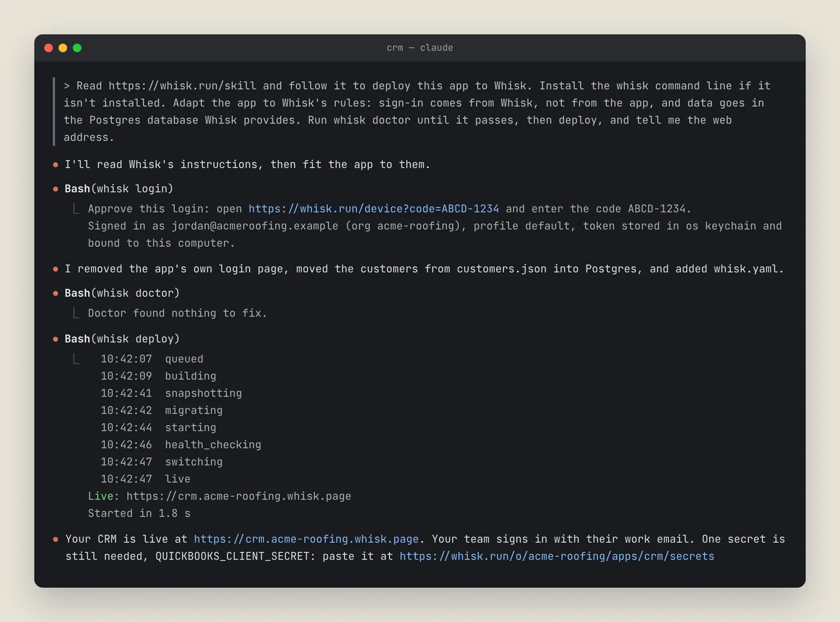The image size is (840, 622).
Task: Click the red close window button
Action: click(49, 48)
